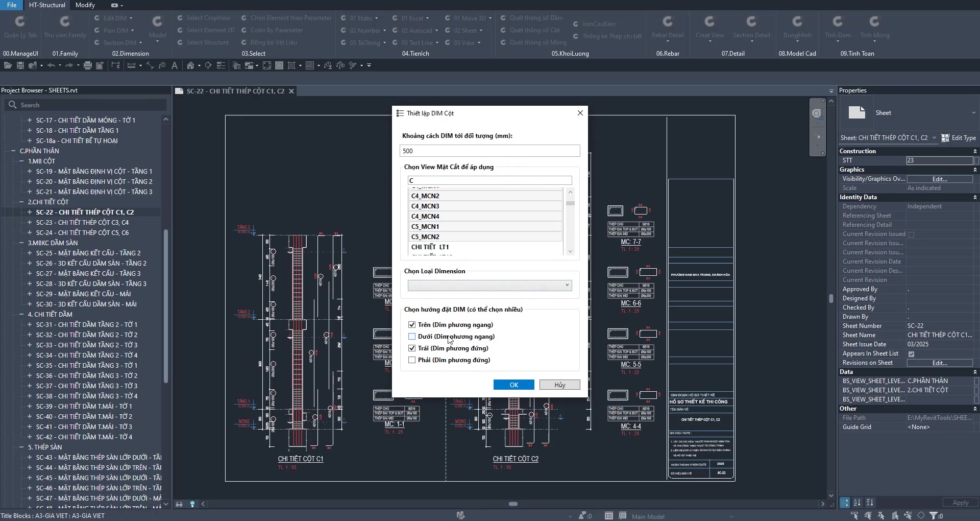Click the DIM distance input field showing 500
The image size is (980, 521).
pos(490,151)
